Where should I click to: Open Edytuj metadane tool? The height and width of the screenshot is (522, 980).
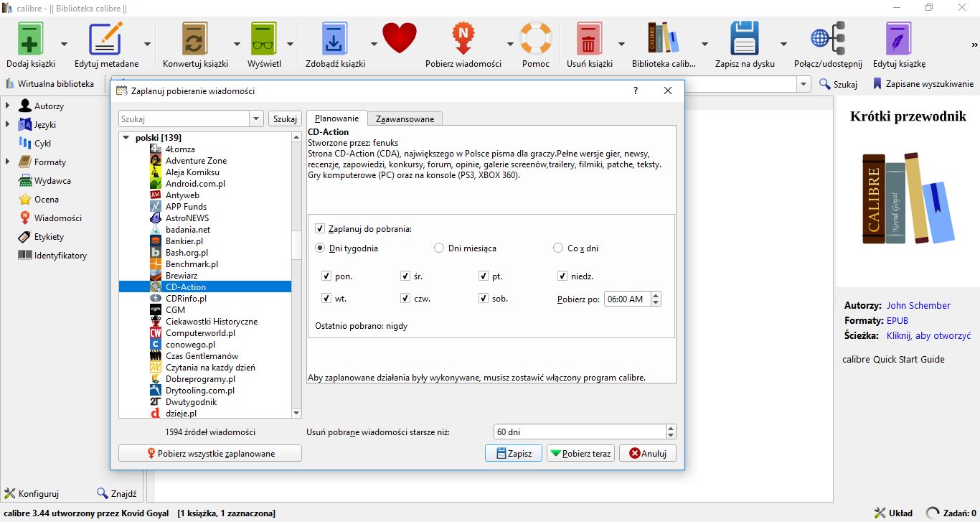tap(106, 38)
